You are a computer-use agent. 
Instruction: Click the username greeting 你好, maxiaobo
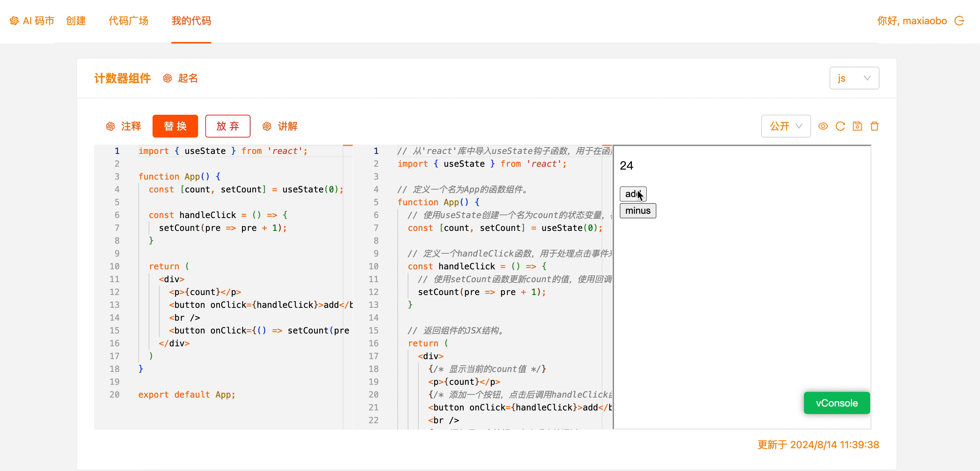tap(912, 21)
